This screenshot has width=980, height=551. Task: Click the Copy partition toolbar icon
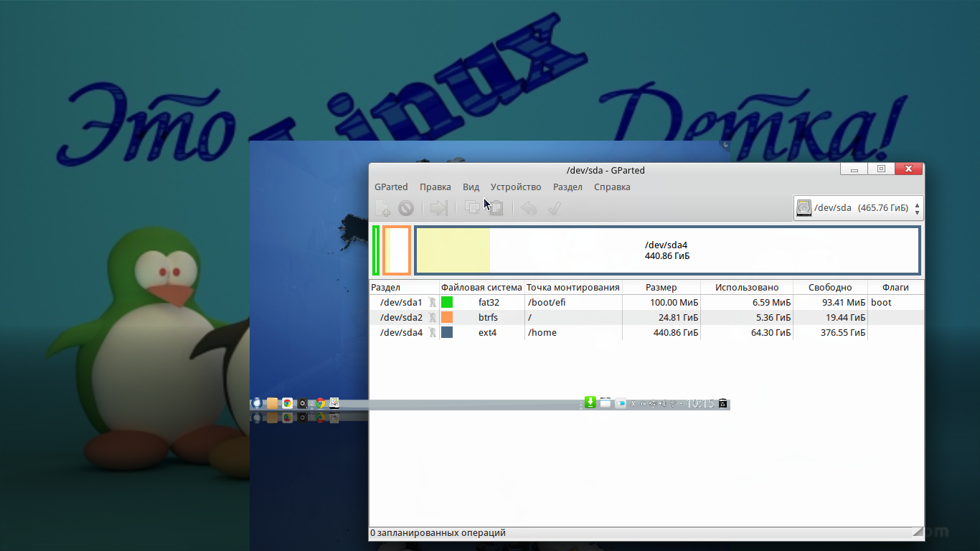pyautogui.click(x=473, y=208)
